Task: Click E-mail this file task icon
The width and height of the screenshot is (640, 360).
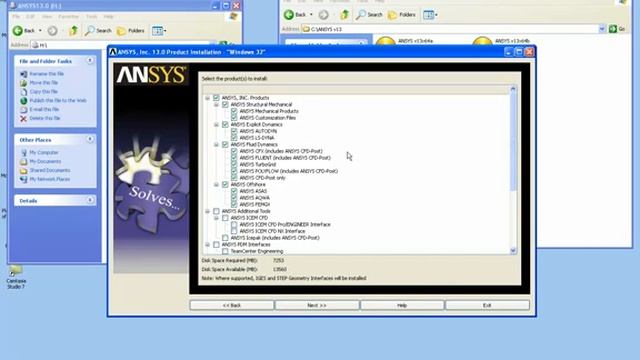Action: 24,109
